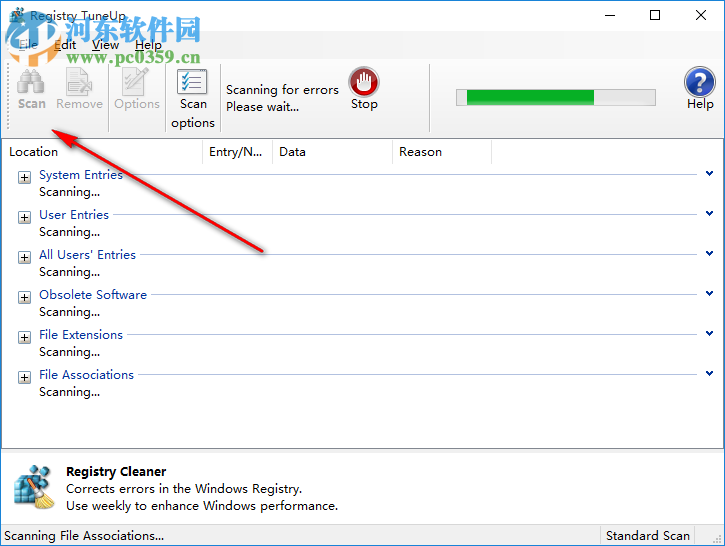This screenshot has width=725, height=546.
Task: Click the green scan progress bar
Action: (555, 98)
